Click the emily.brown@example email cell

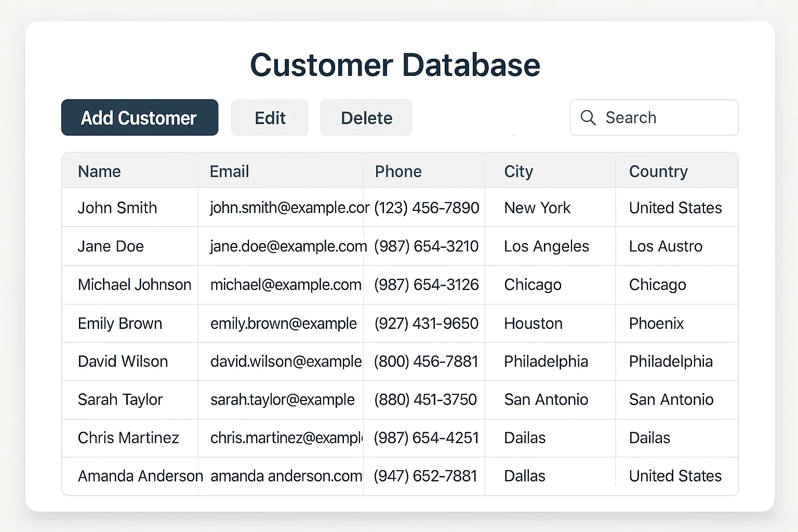click(x=281, y=323)
